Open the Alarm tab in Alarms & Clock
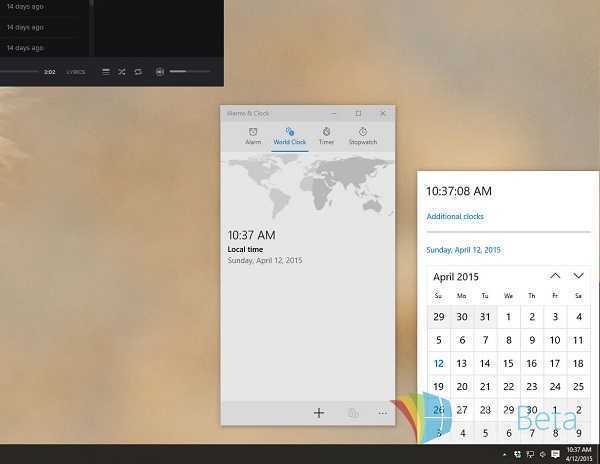This screenshot has width=600, height=464. point(253,136)
